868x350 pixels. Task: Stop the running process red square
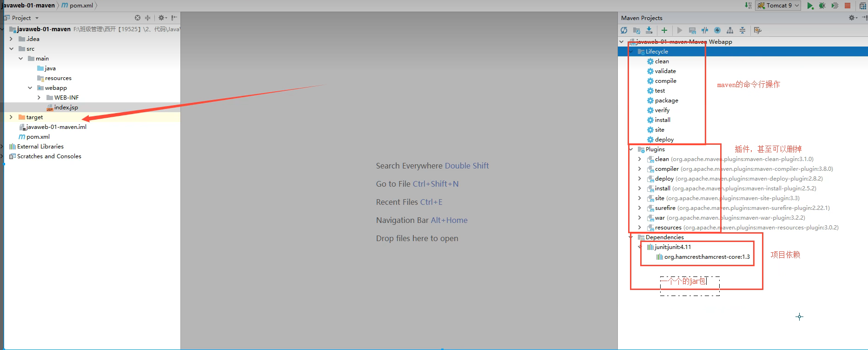(848, 6)
